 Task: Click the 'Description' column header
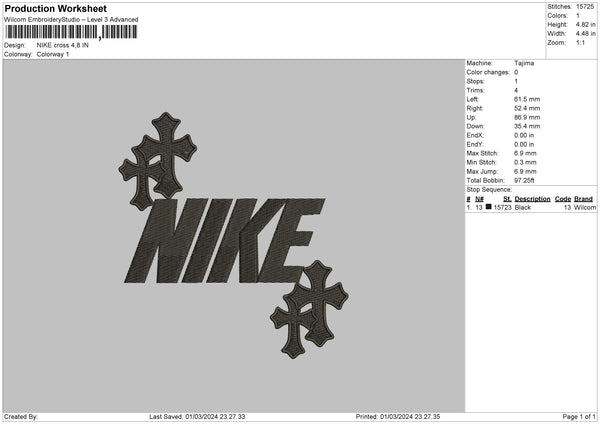click(x=532, y=199)
